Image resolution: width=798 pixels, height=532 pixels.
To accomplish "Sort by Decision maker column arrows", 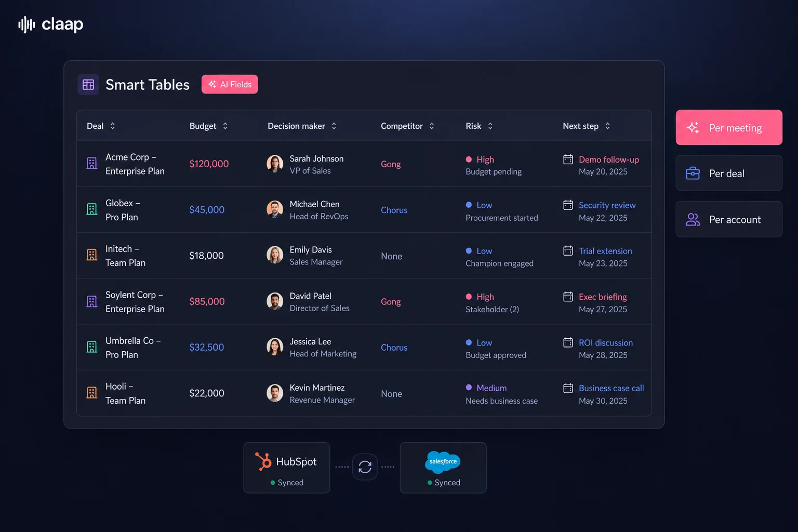I will tap(334, 126).
